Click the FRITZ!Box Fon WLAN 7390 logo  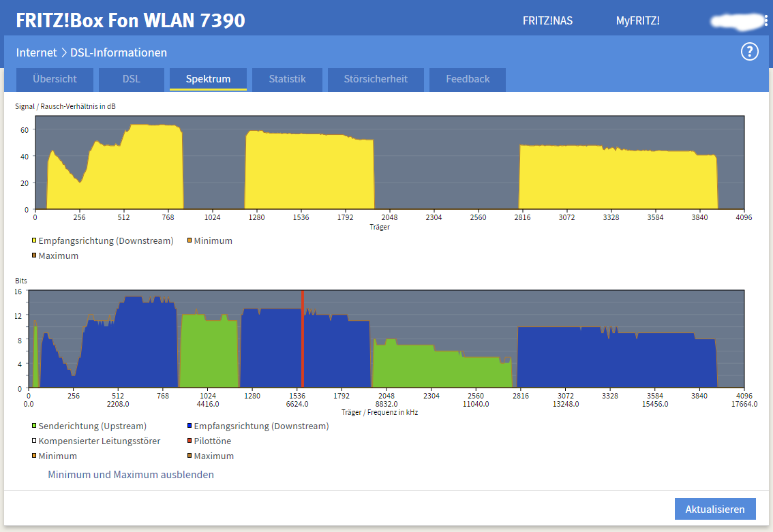pyautogui.click(x=130, y=20)
